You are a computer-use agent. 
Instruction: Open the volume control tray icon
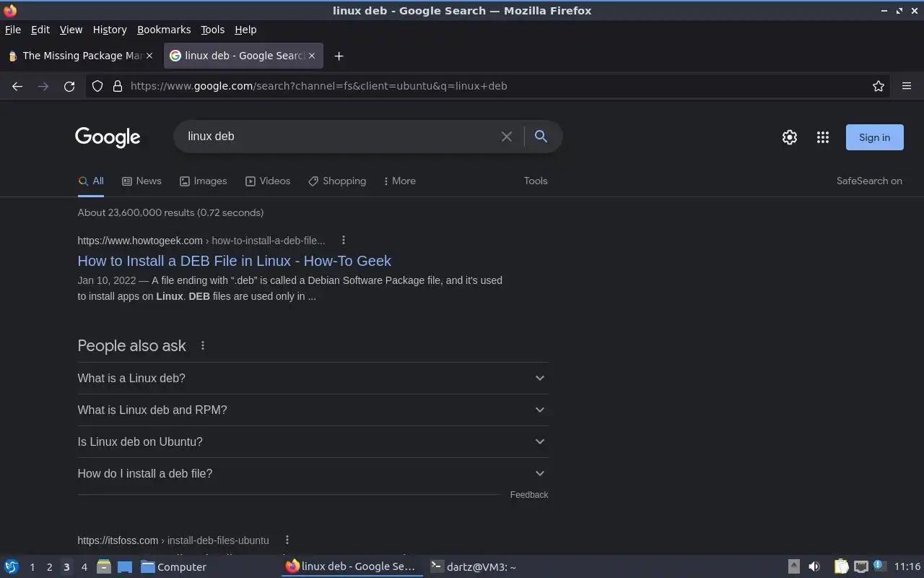[x=814, y=566]
